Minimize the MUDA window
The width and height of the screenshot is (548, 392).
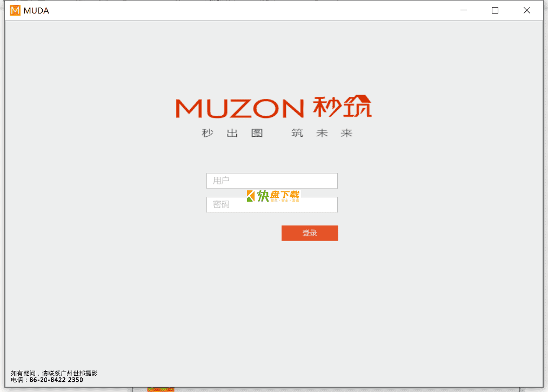click(464, 10)
